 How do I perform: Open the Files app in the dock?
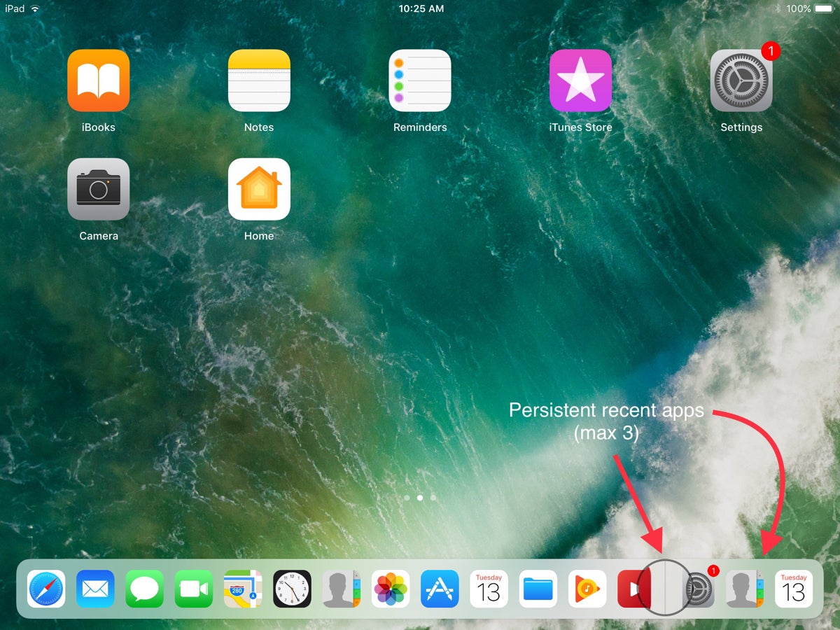pos(538,589)
